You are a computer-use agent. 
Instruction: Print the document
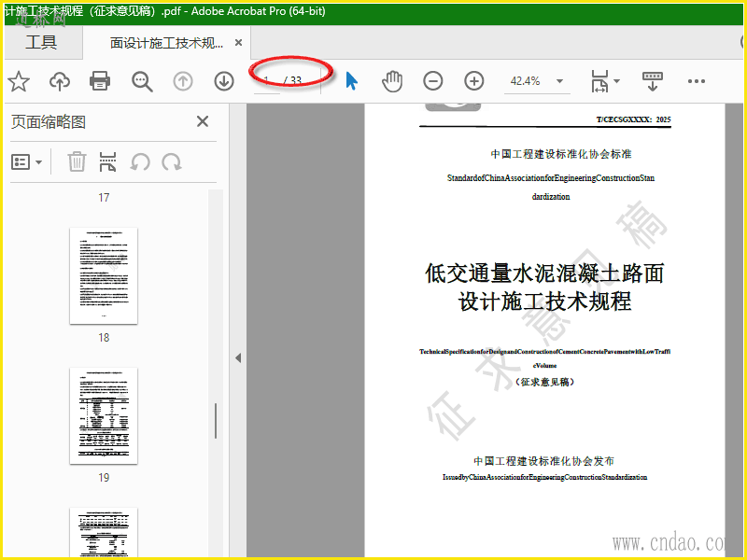(100, 81)
